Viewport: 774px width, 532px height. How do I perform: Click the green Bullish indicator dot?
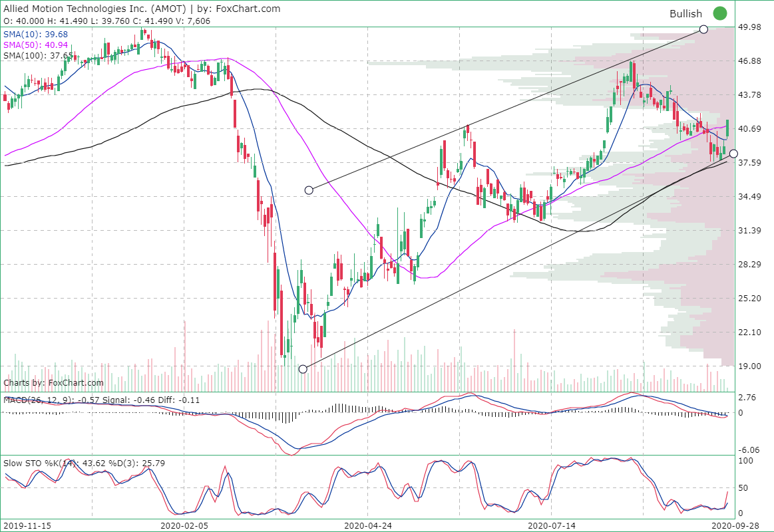pos(719,13)
